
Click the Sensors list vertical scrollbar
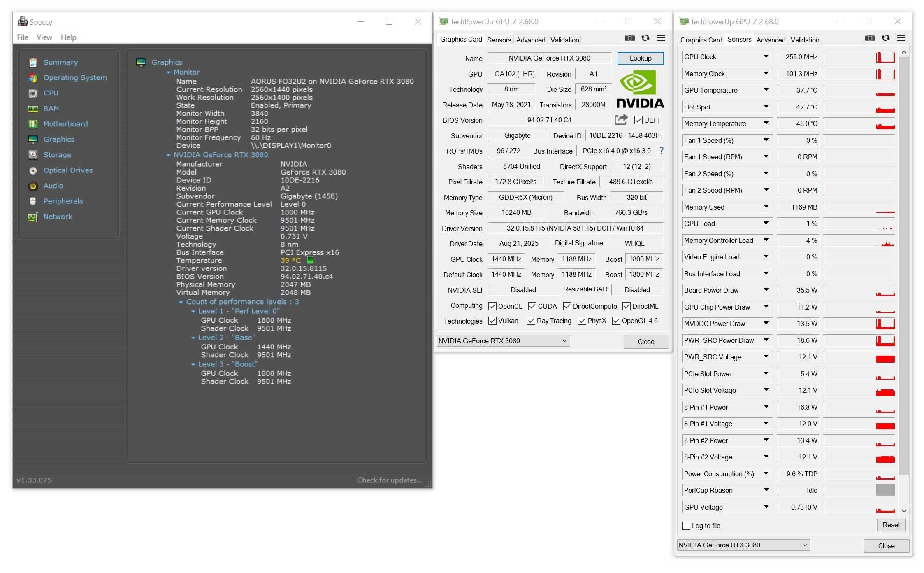(x=904, y=266)
